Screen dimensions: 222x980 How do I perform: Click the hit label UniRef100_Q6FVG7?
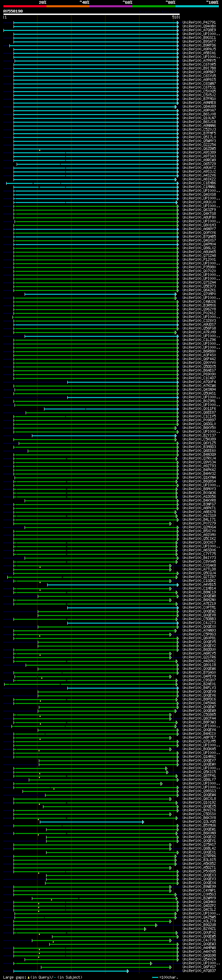199,967
